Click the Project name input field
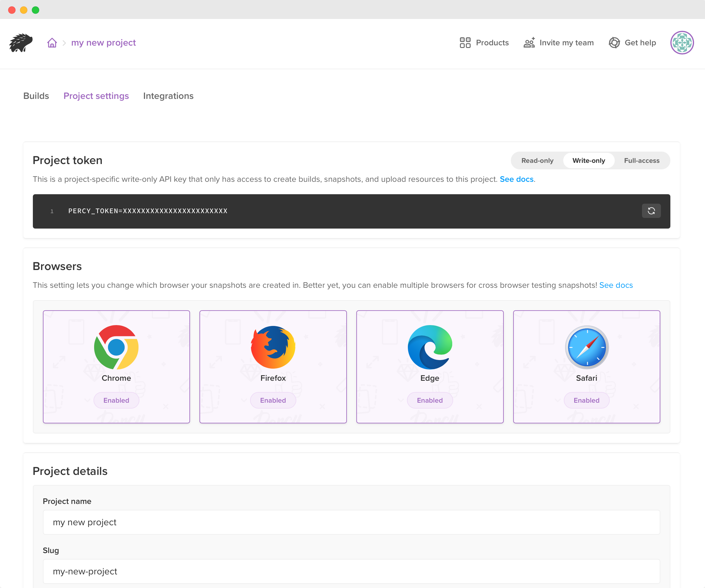This screenshot has height=588, width=705. [x=351, y=522]
